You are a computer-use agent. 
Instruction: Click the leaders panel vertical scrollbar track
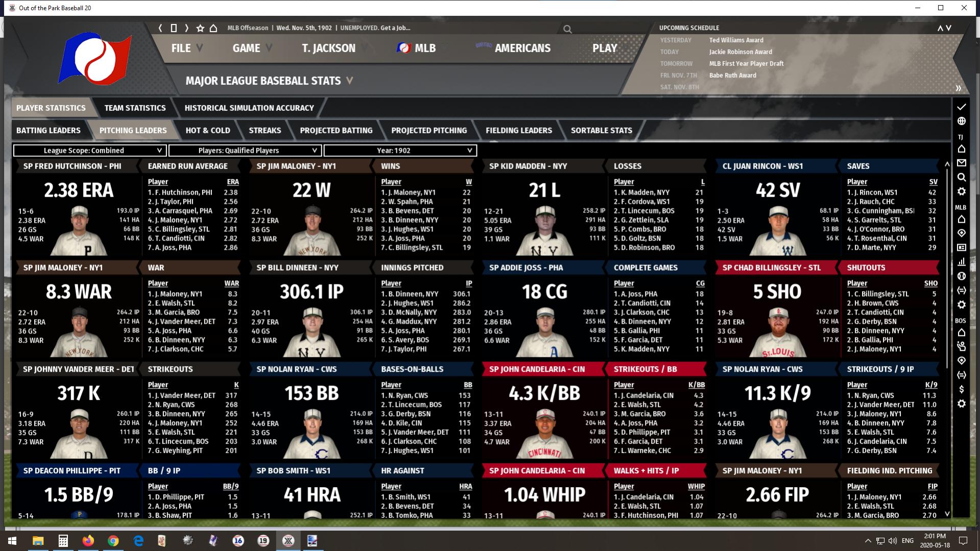click(x=947, y=339)
